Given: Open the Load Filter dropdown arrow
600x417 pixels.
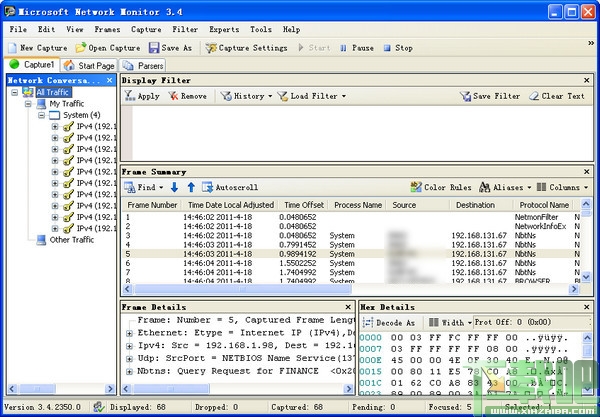Looking at the screenshot, I should (x=344, y=96).
